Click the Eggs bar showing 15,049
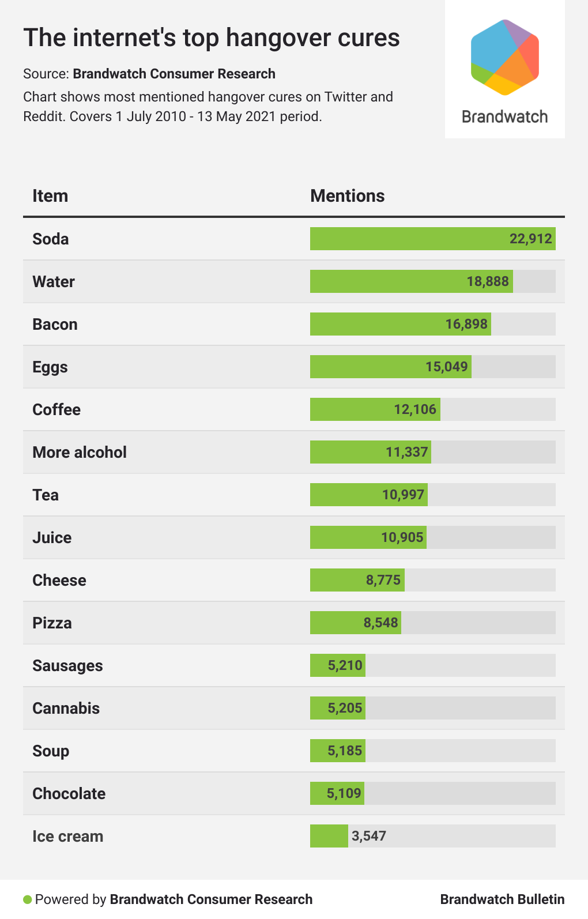 click(x=390, y=367)
